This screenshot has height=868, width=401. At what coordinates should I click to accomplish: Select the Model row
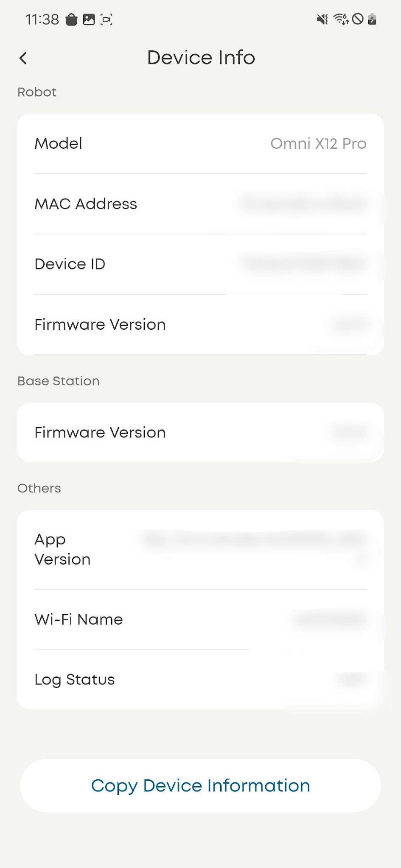click(200, 144)
